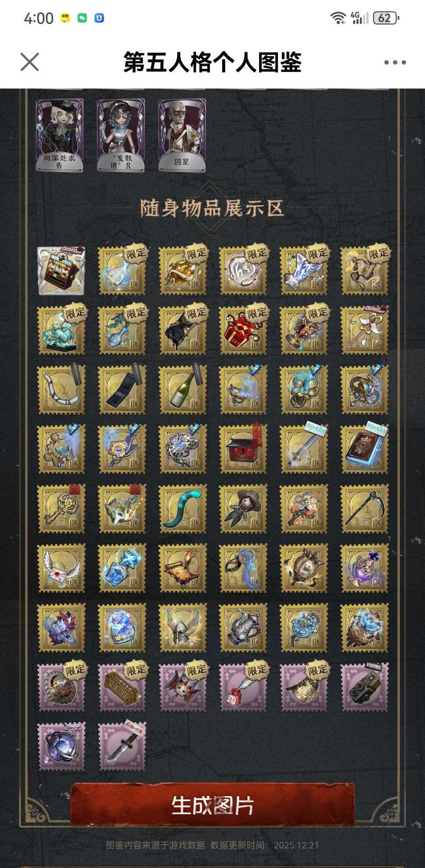The width and height of the screenshot is (425, 868).
Task: Open the three-dot more options menu
Action: 395,62
